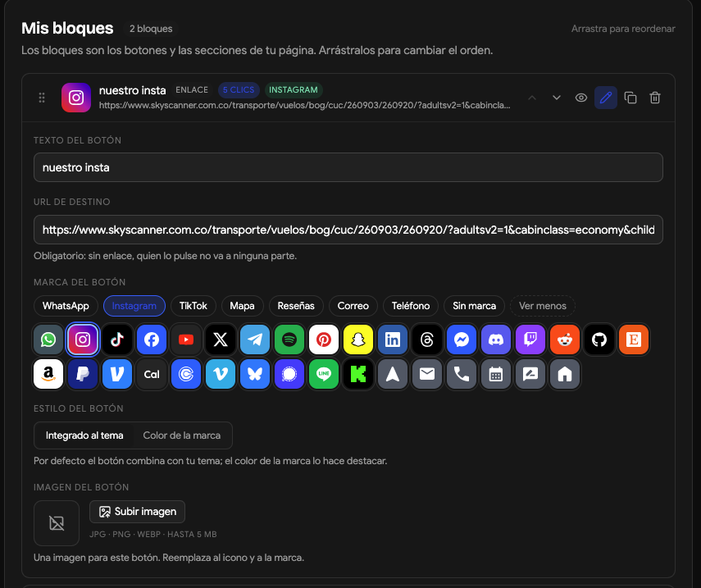Focus the Texto del botón input field
Image resolution: width=701 pixels, height=588 pixels.
pos(348,167)
